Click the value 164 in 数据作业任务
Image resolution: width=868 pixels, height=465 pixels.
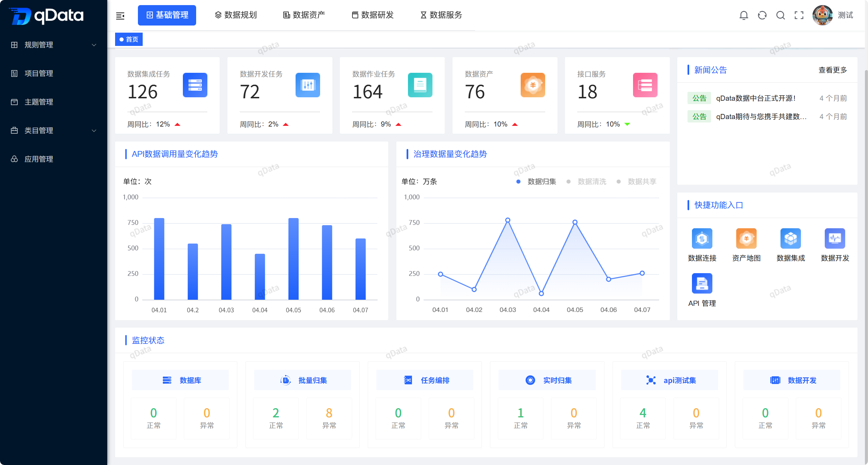click(368, 92)
